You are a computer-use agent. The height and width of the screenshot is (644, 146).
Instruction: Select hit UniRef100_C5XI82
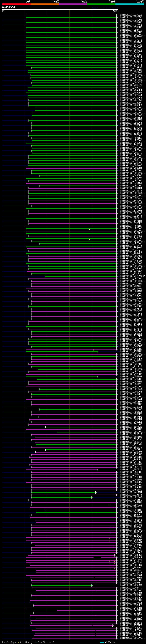coord(131,72)
